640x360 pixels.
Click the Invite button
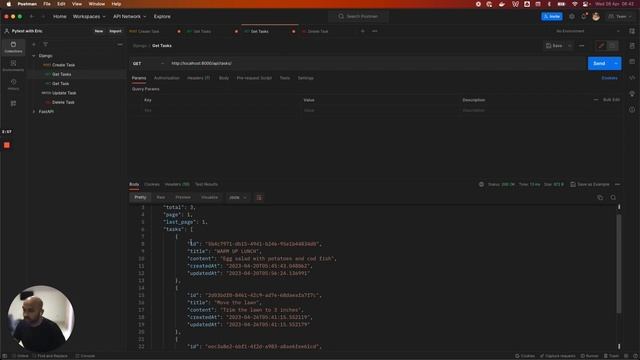[x=552, y=16]
